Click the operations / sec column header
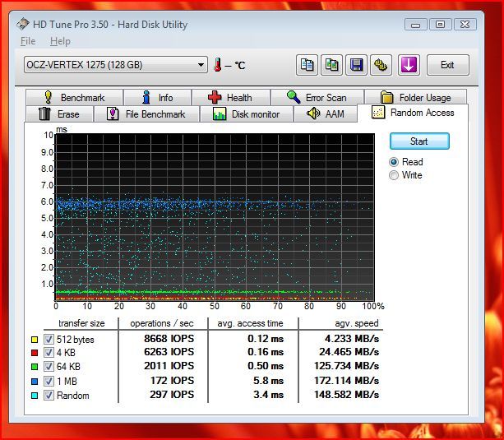The height and width of the screenshot is (440, 504). coord(162,323)
